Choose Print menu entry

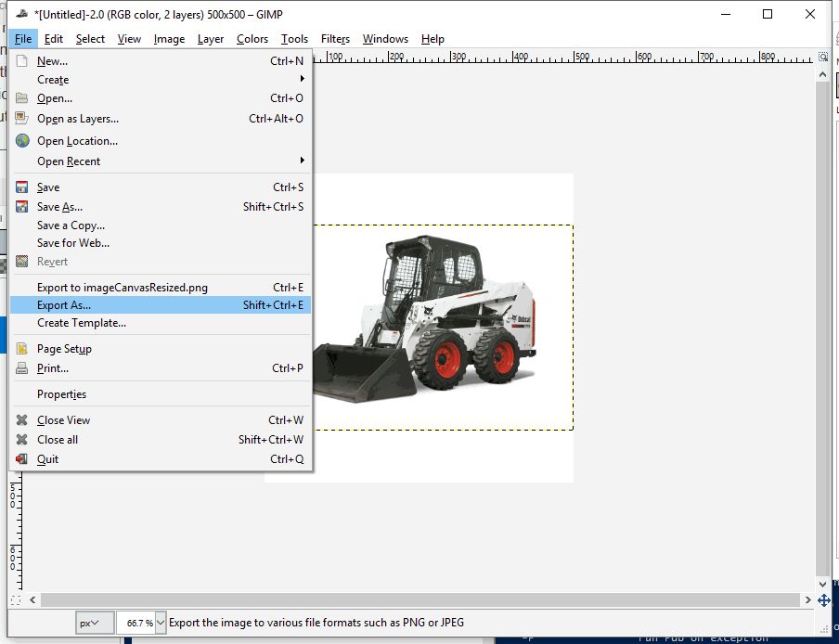click(x=160, y=368)
